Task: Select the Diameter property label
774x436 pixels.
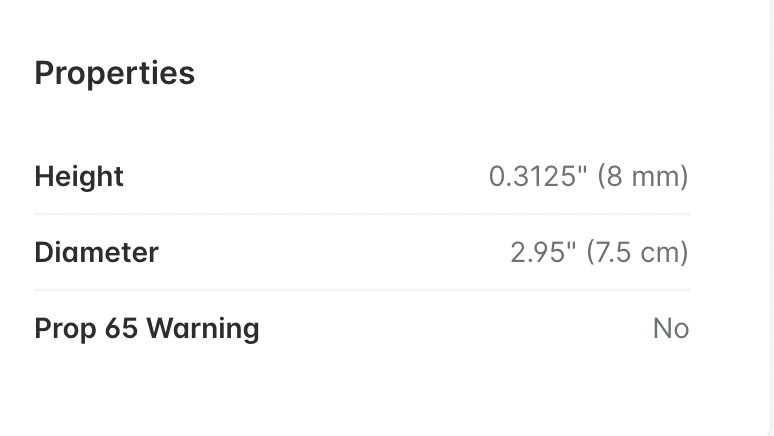Action: 97,252
